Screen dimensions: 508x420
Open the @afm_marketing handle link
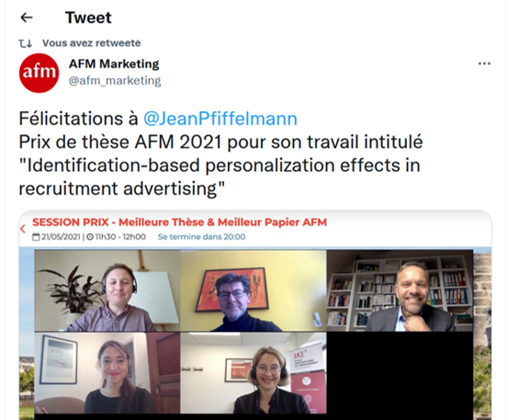tap(115, 80)
